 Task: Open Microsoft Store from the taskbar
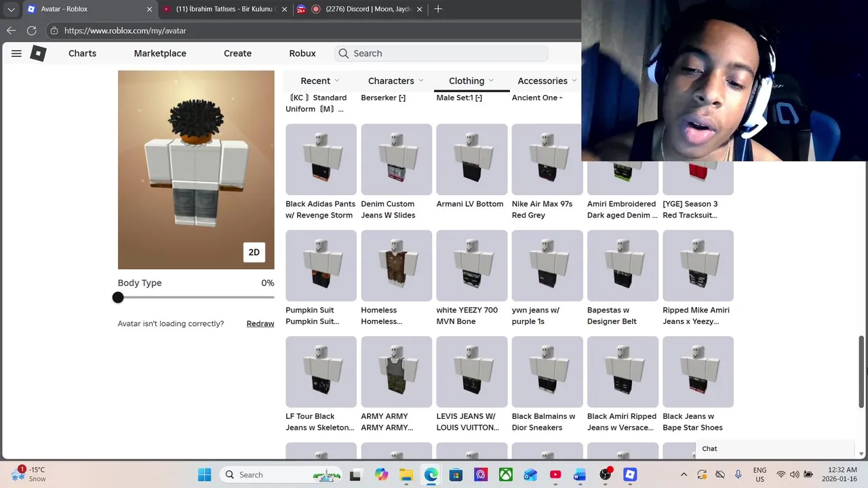[x=456, y=474]
